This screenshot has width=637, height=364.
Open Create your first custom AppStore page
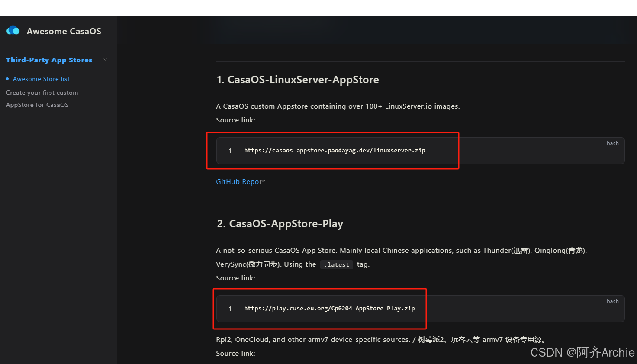pyautogui.click(x=42, y=99)
